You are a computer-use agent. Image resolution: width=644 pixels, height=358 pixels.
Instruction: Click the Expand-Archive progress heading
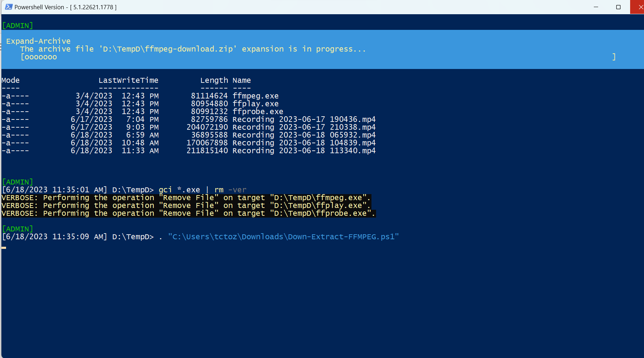click(38, 41)
